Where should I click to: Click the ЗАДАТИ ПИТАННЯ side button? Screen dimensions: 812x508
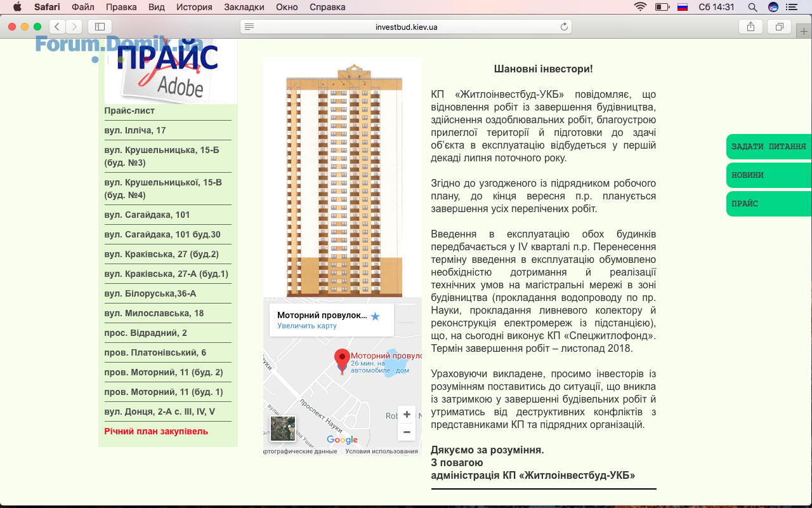[x=769, y=147]
